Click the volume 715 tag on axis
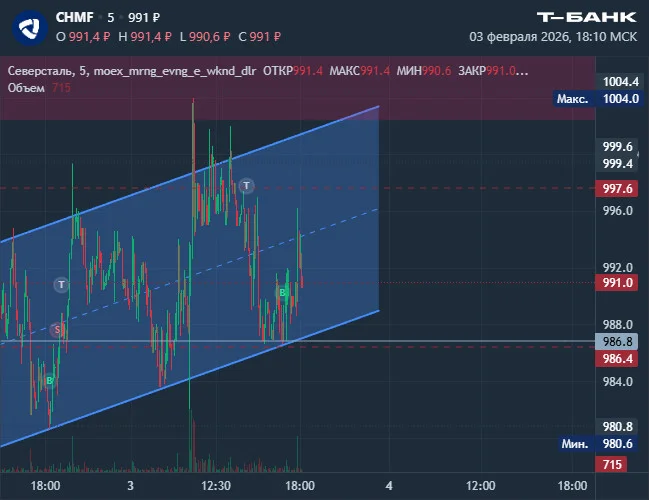The height and width of the screenshot is (500, 649). pos(611,464)
